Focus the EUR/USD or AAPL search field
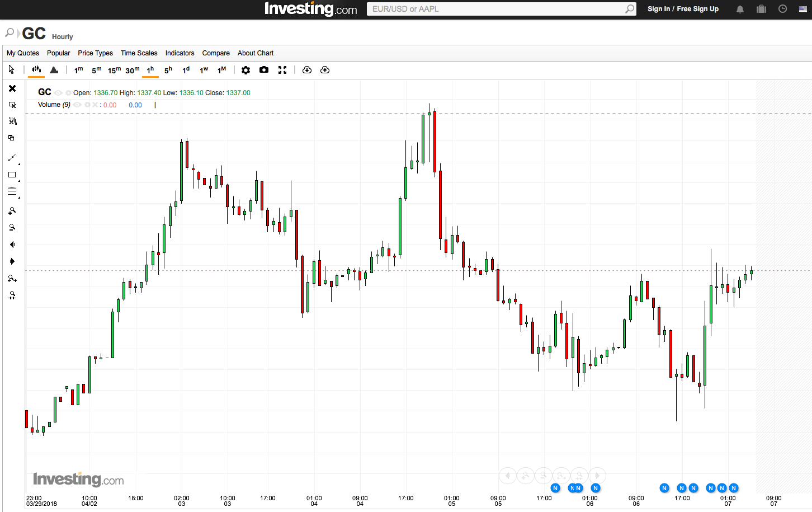Screen dimensions: 812x512 (495, 9)
